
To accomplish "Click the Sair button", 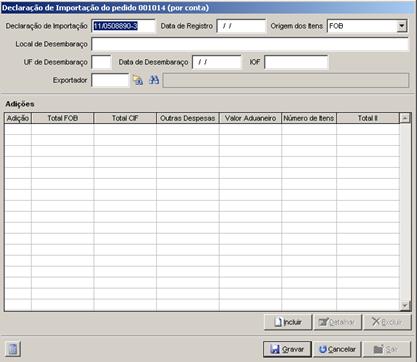I will click(387, 349).
